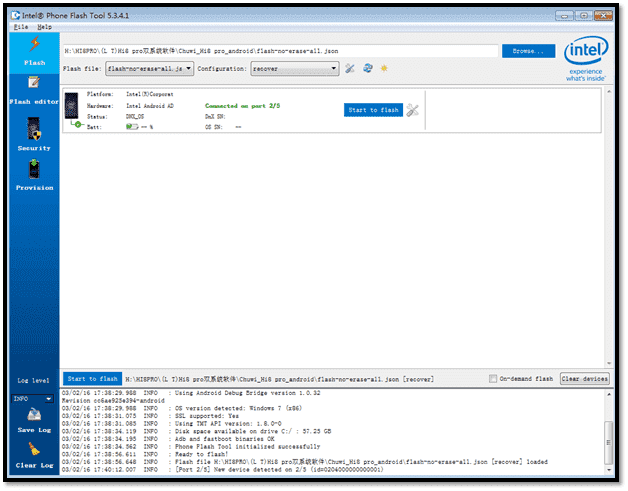
Task: Click the device list scroll down arrow
Action: (x=609, y=364)
